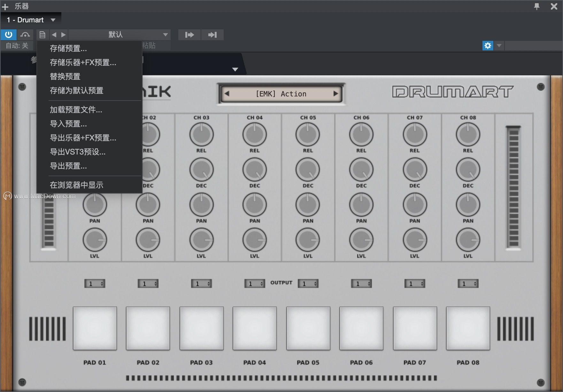The width and height of the screenshot is (563, 392).
Task: Trigger drum PAD 08
Action: [468, 328]
